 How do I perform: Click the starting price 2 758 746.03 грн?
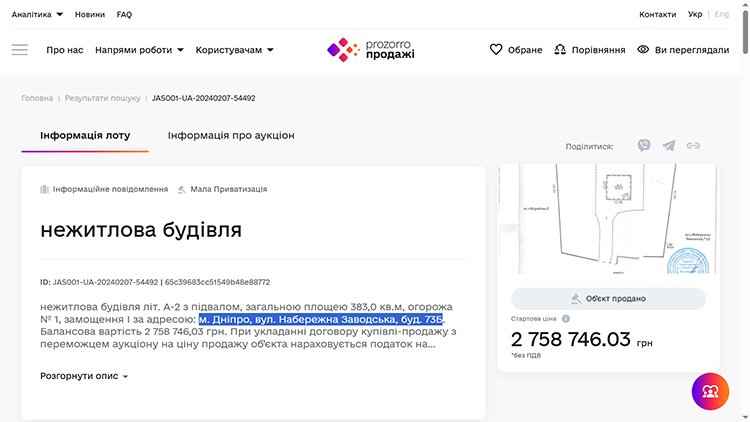tap(582, 340)
